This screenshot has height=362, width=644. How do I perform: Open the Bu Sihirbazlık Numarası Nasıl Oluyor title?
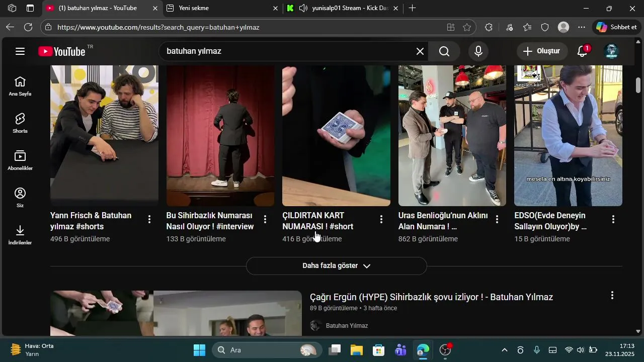point(210,221)
